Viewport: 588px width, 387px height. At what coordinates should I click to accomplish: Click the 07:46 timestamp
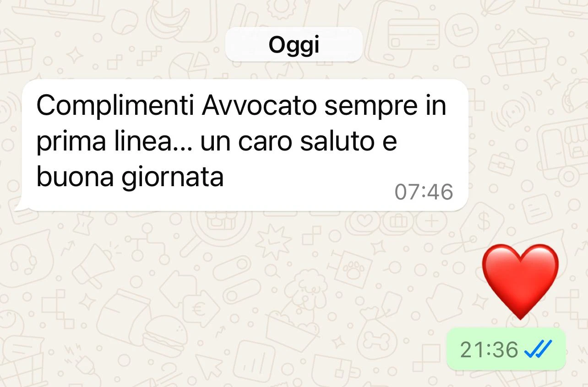[424, 192]
